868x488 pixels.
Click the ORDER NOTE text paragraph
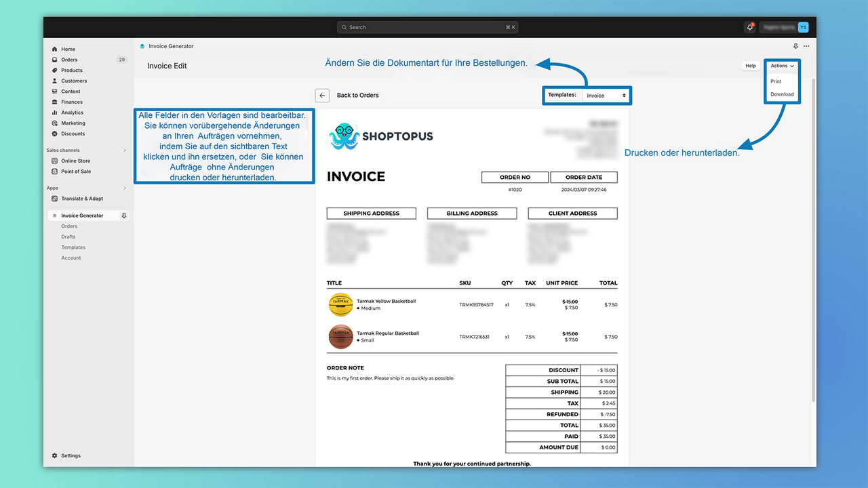coord(391,378)
